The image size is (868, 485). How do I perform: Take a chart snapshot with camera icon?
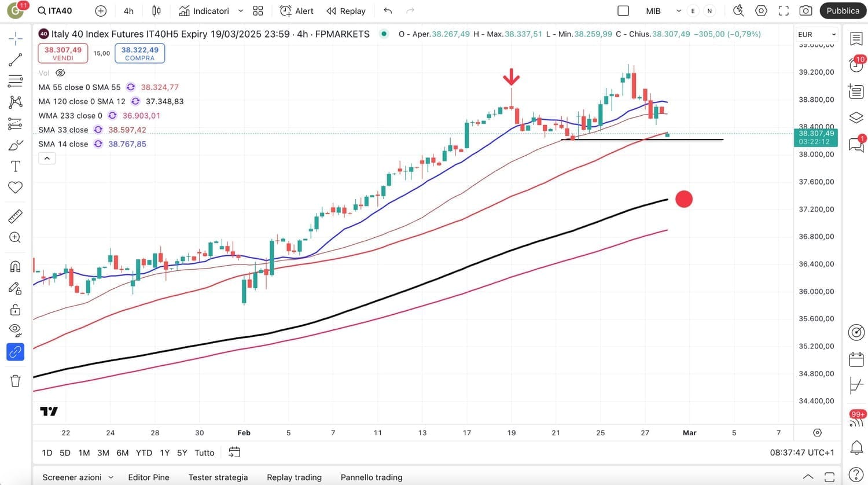805,11
